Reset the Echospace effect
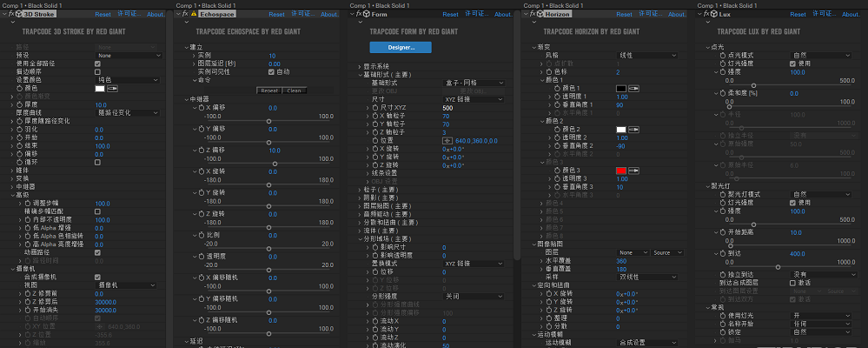868x348 pixels. pyautogui.click(x=277, y=15)
